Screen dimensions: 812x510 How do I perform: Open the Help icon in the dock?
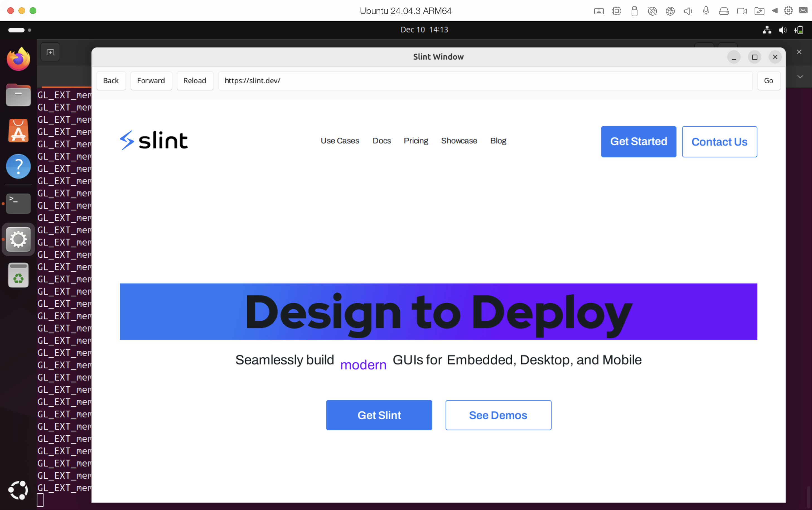click(x=18, y=166)
